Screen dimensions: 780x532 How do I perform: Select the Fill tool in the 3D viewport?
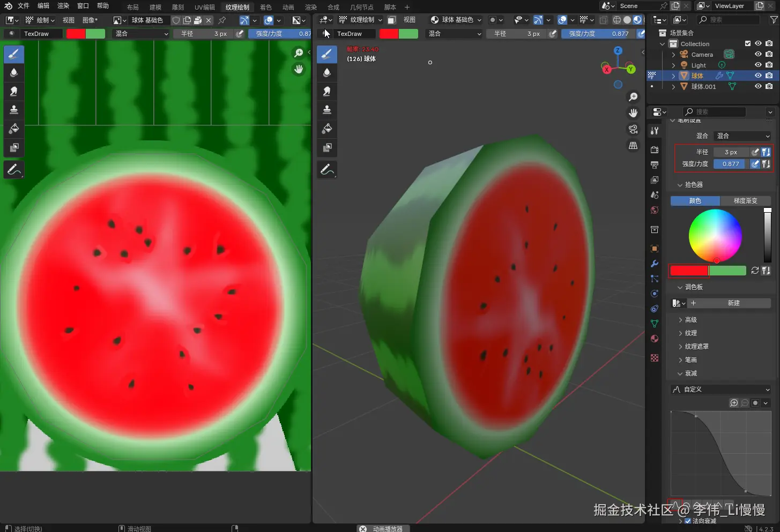[x=327, y=129]
